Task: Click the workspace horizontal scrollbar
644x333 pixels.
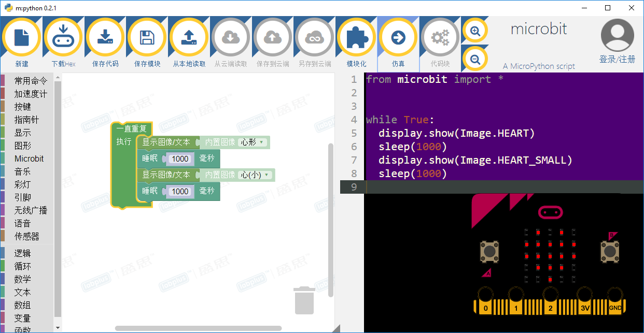Action: click(x=198, y=328)
